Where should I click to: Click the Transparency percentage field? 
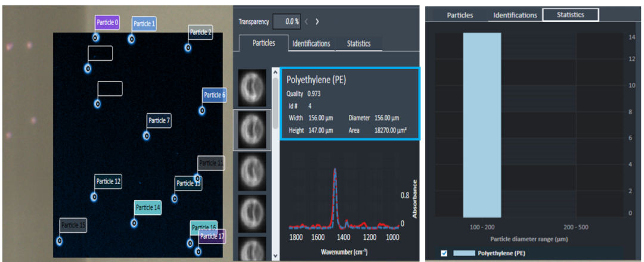(286, 21)
